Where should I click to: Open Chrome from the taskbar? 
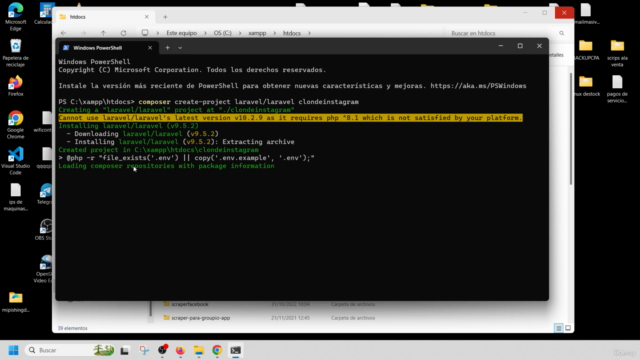(217, 350)
